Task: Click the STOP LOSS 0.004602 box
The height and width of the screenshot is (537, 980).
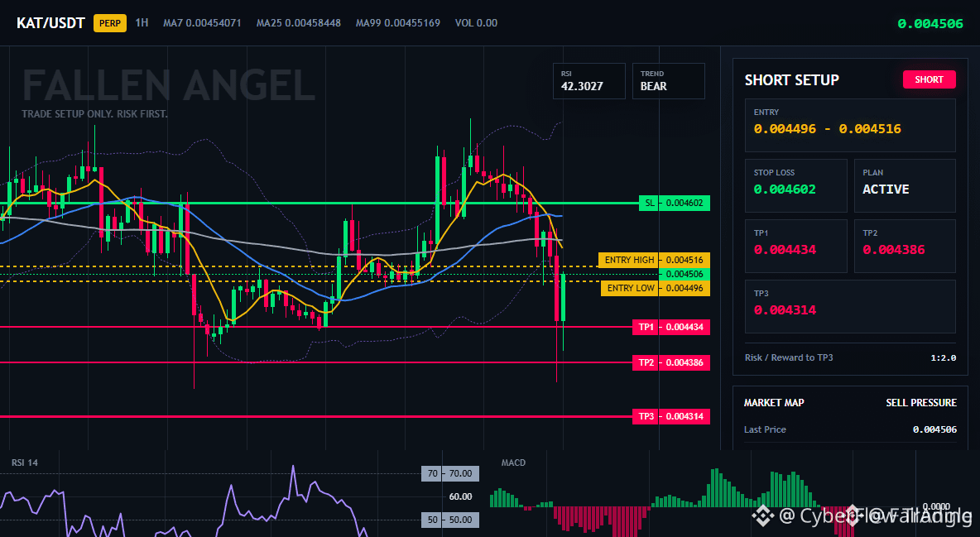Action: 795,185
